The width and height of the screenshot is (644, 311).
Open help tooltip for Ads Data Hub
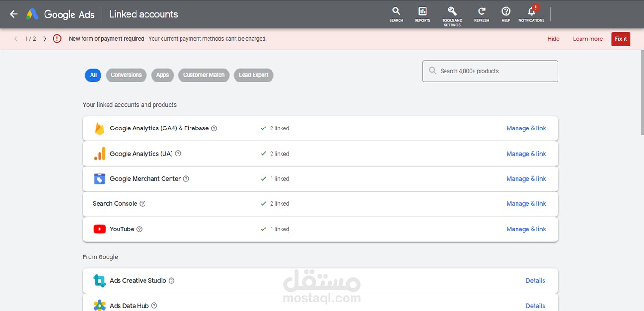(x=154, y=306)
